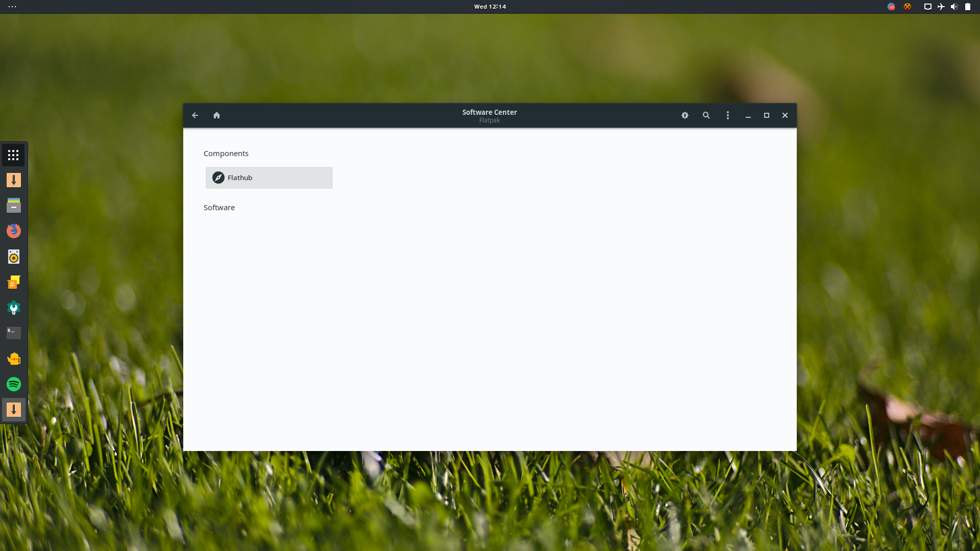Click the Flathub compass icon
The height and width of the screenshot is (551, 980).
point(218,178)
